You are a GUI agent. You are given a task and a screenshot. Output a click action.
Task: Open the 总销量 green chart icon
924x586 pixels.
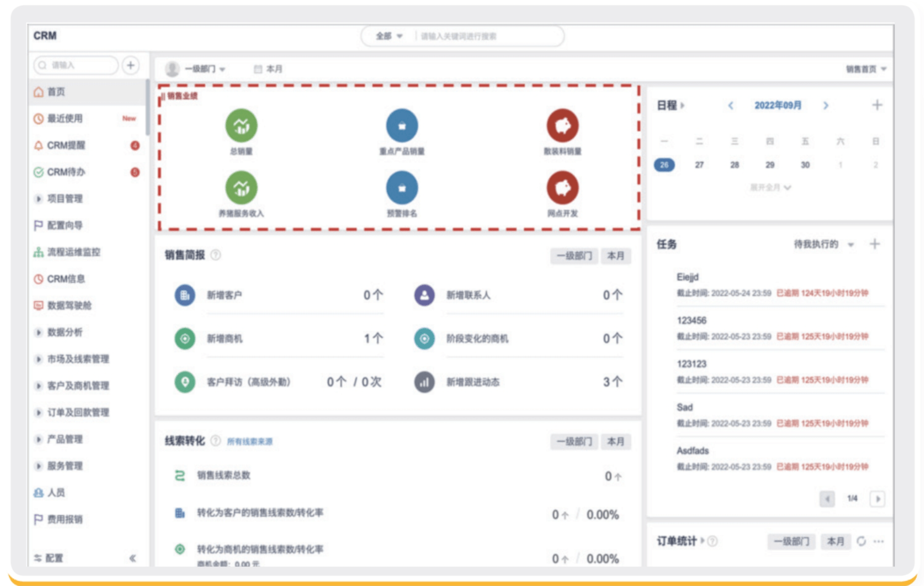coord(241,126)
